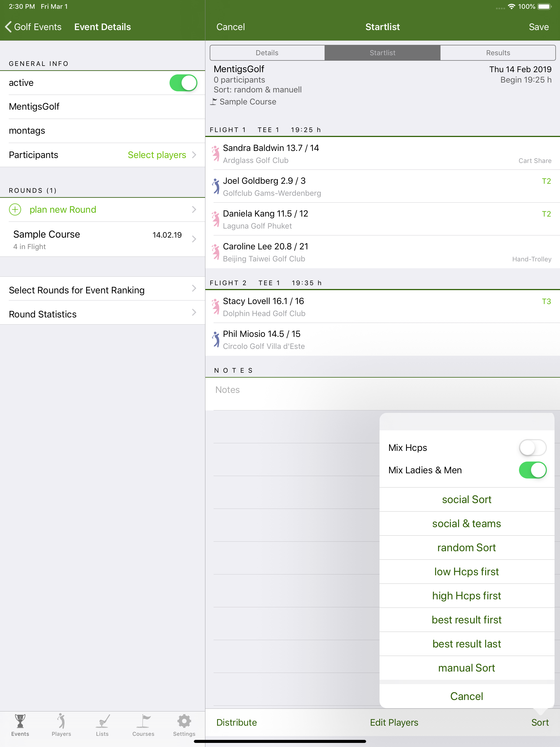Viewport: 560px width, 747px height.
Task: Tap the T2 tee label for Daniela Kang
Action: (546, 214)
